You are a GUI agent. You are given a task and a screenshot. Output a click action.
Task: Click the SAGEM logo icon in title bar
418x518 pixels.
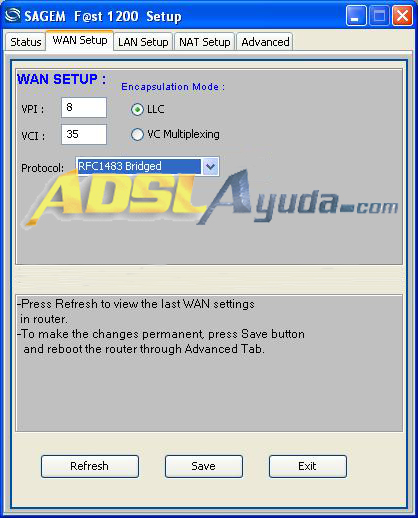click(x=13, y=15)
